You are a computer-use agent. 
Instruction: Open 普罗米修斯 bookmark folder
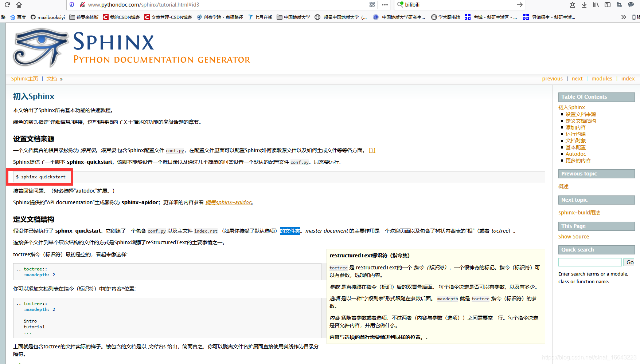(84, 17)
